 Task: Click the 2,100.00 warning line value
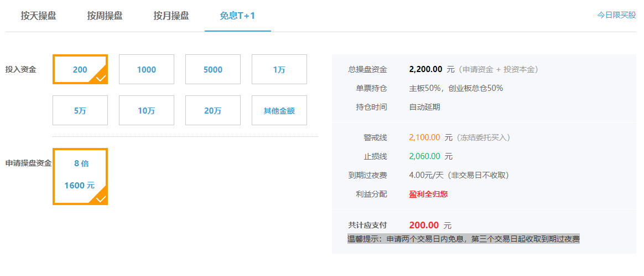(x=425, y=137)
